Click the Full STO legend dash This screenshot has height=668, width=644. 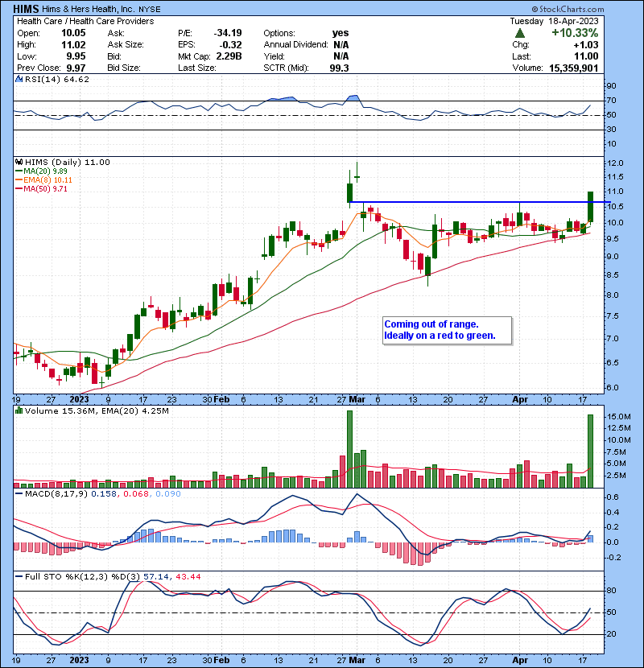(x=19, y=577)
